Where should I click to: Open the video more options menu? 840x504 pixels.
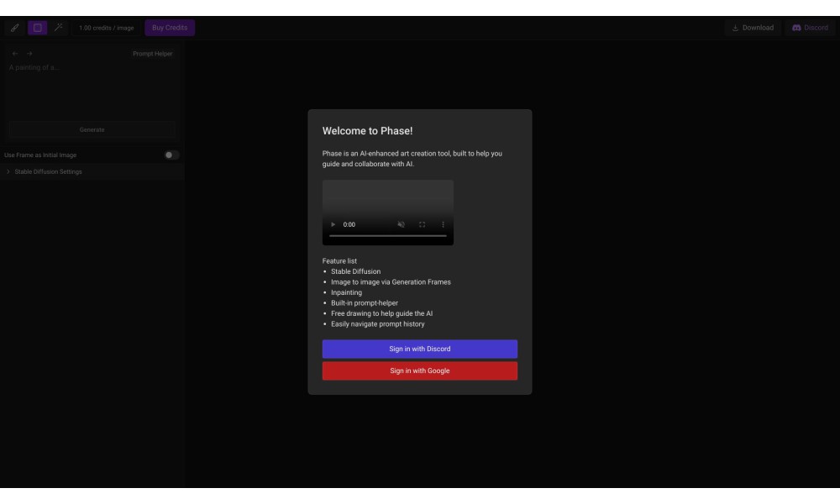click(x=443, y=224)
